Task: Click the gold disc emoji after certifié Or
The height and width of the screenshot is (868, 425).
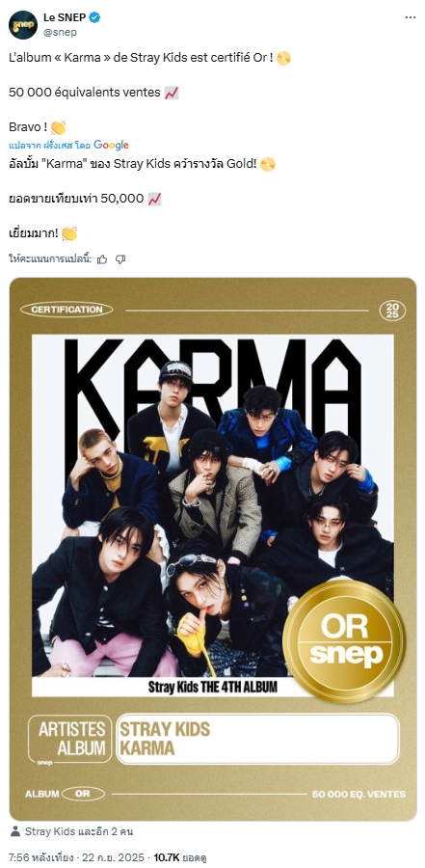Action: [x=283, y=58]
